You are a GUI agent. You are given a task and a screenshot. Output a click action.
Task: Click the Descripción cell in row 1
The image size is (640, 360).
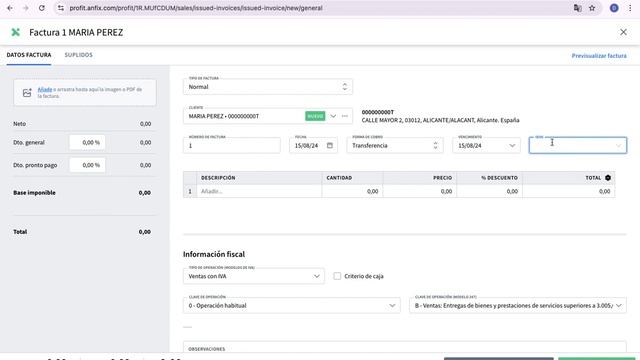coord(259,191)
